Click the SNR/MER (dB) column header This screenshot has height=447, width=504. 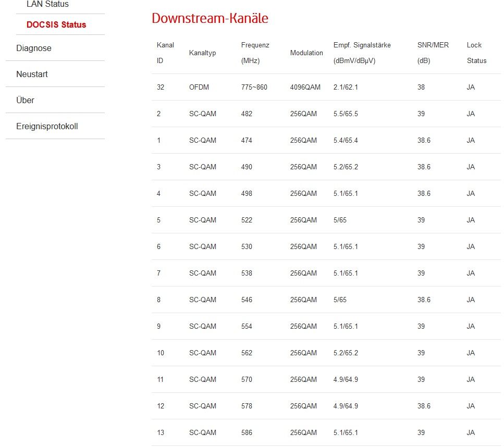[x=433, y=53]
